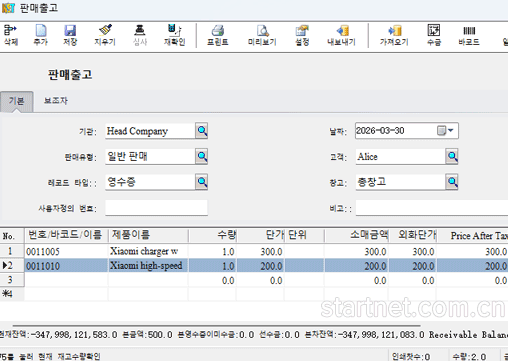Image resolution: width=508 pixels, height=361 pixels.
Task: Open 미리보기 (print preview) icon
Action: [262, 35]
